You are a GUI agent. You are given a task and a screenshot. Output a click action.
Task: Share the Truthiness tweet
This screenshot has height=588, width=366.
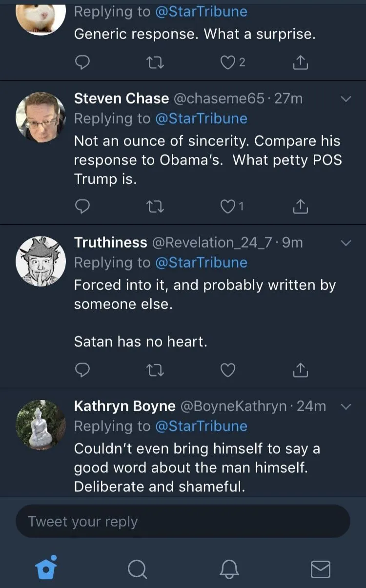click(300, 371)
